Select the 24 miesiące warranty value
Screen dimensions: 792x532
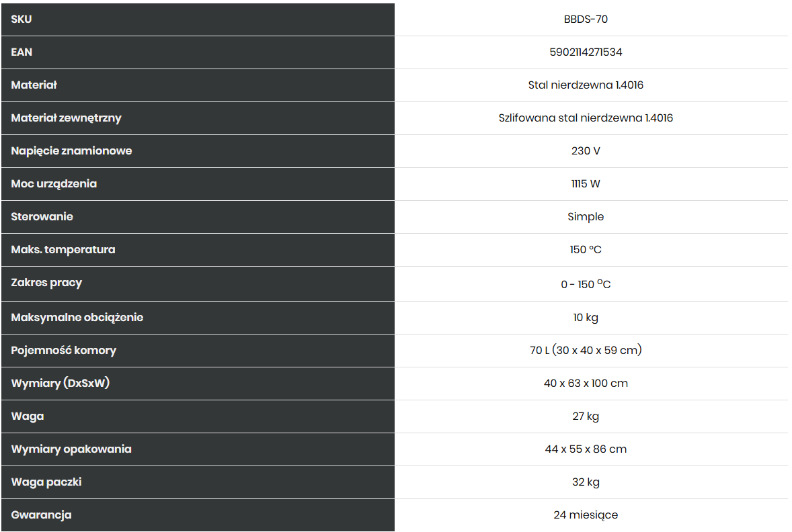(x=586, y=515)
